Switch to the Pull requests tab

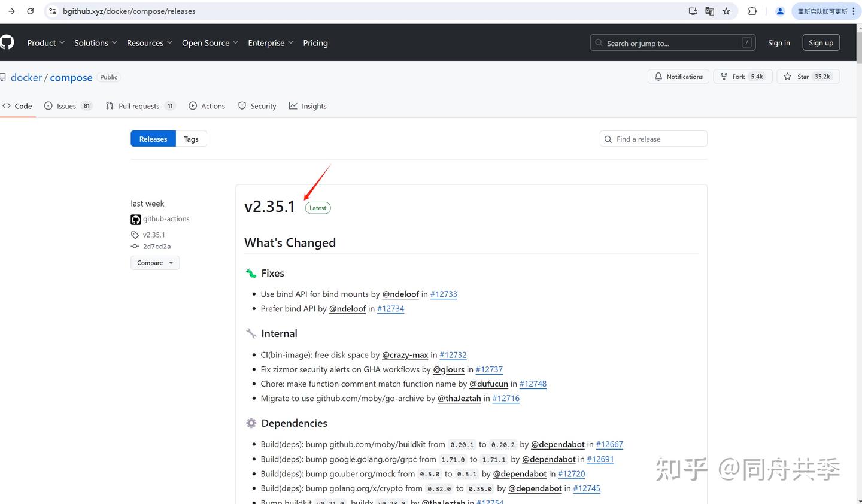click(138, 106)
